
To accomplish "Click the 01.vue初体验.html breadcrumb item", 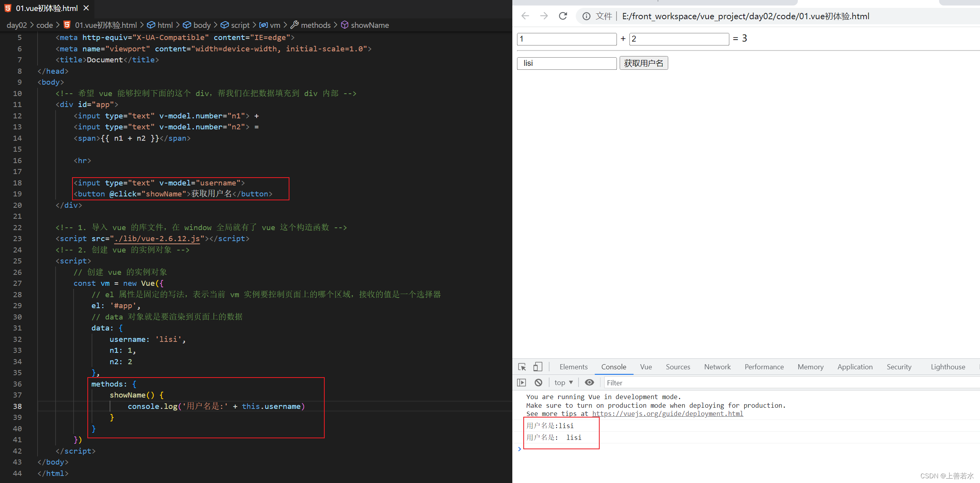I will click(106, 25).
